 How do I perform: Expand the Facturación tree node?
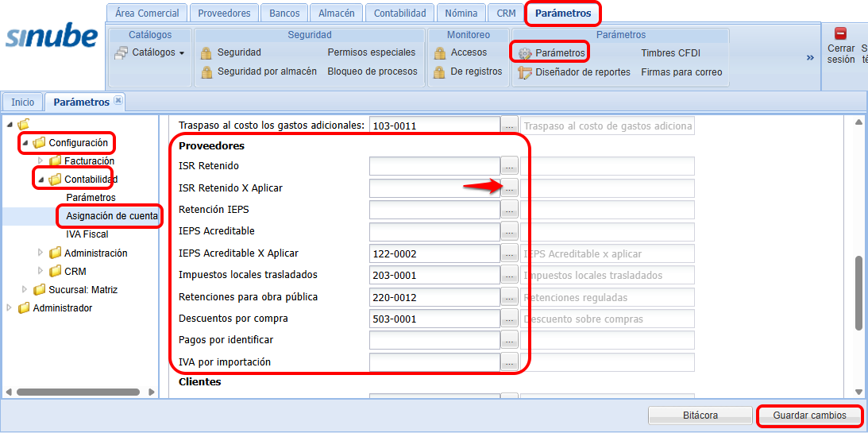click(41, 161)
